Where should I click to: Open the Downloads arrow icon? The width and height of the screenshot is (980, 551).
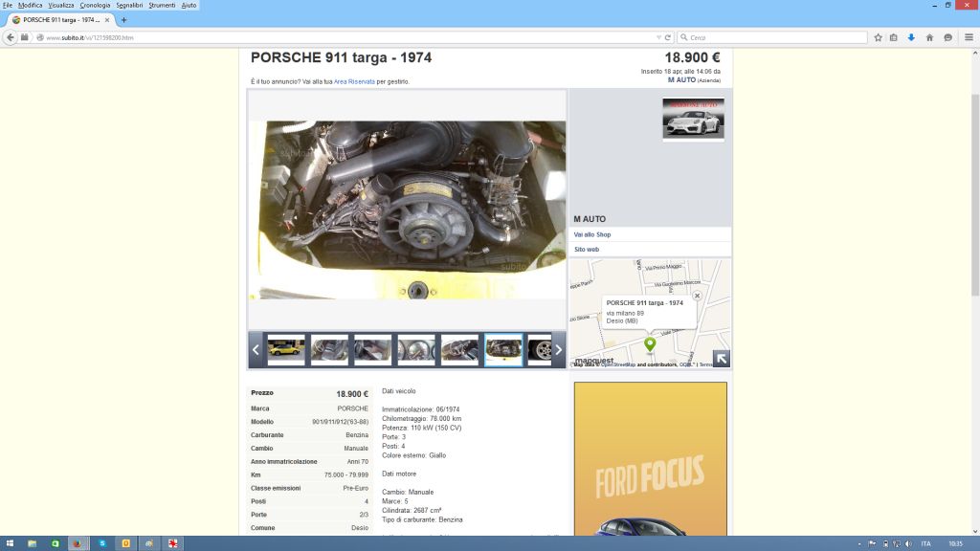[911, 37]
